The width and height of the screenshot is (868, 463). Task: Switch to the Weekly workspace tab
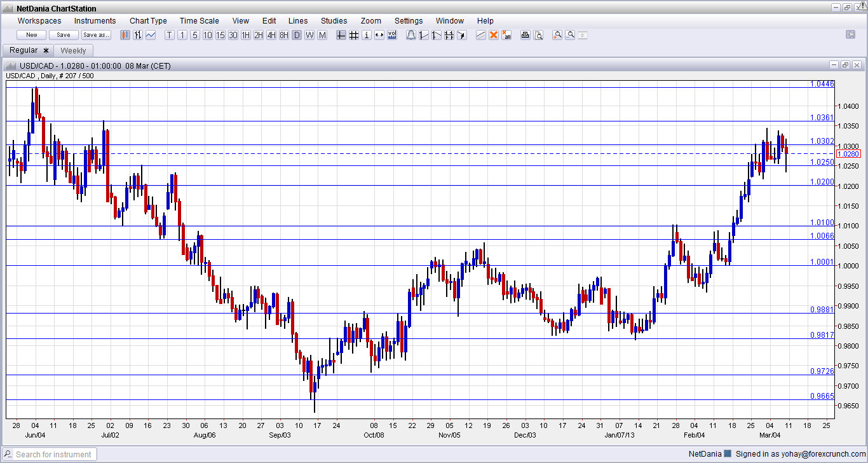73,50
